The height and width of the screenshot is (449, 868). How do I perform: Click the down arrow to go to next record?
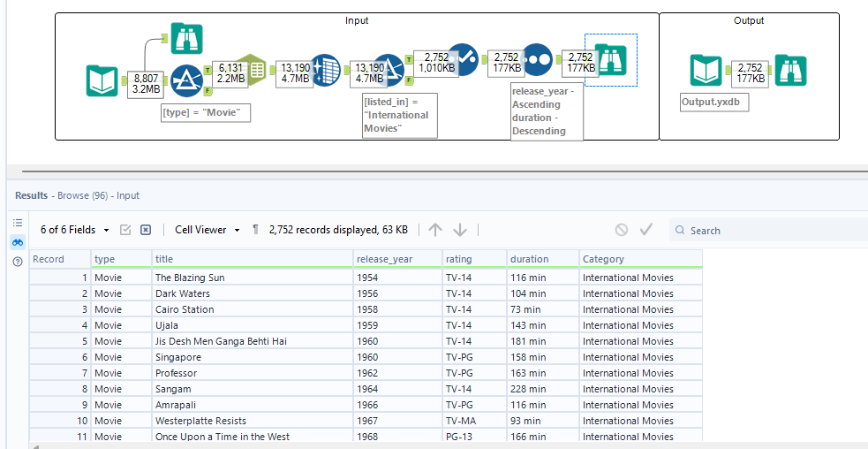coord(460,230)
